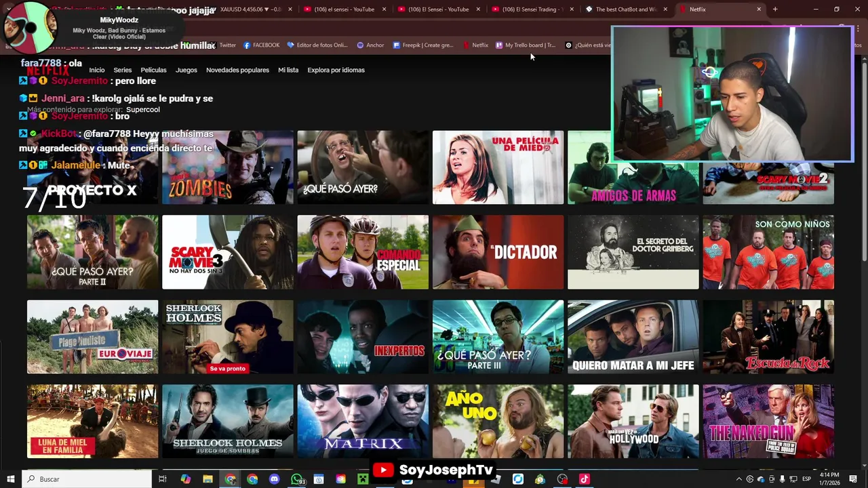
Task: Focus the Buscar taskbar search box
Action: 87,479
